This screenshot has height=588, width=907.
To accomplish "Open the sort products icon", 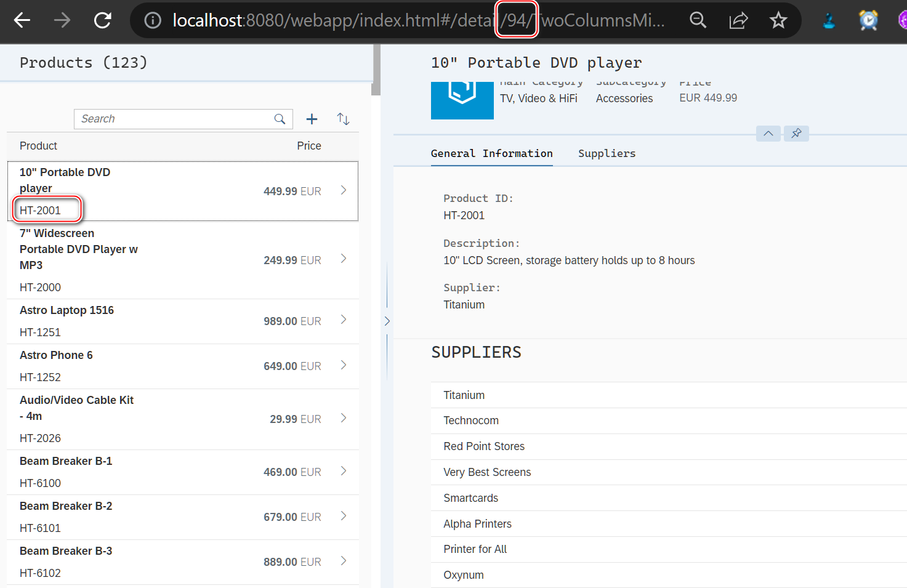I will [x=343, y=119].
